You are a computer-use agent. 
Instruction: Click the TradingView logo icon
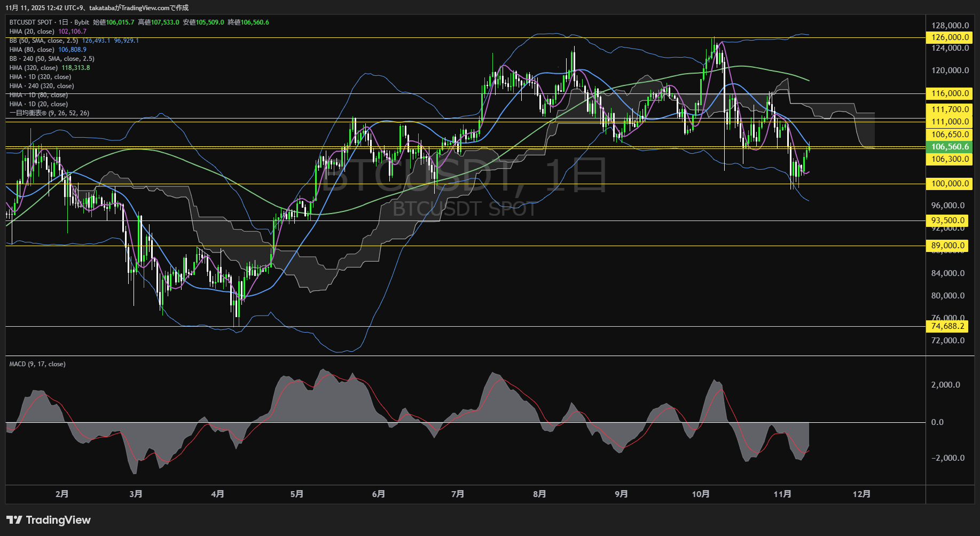point(14,520)
